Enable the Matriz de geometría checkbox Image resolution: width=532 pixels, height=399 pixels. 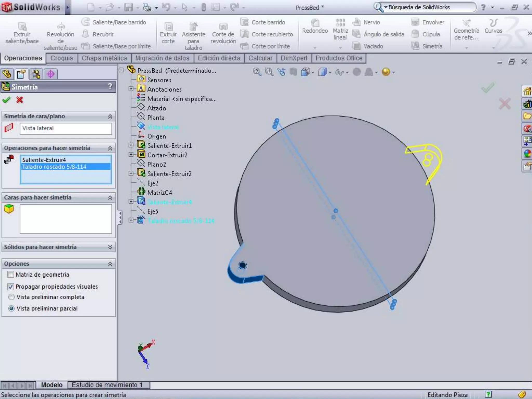[11, 274]
